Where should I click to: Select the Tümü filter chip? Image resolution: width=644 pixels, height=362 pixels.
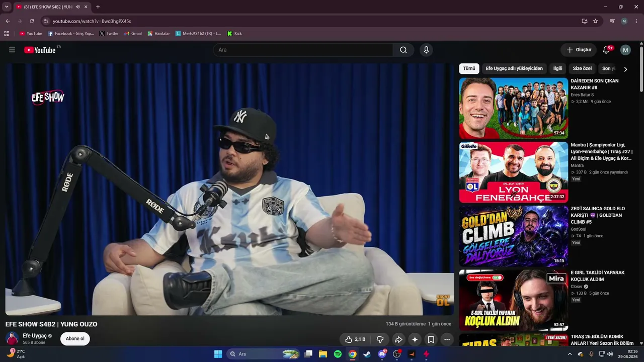[x=469, y=68]
